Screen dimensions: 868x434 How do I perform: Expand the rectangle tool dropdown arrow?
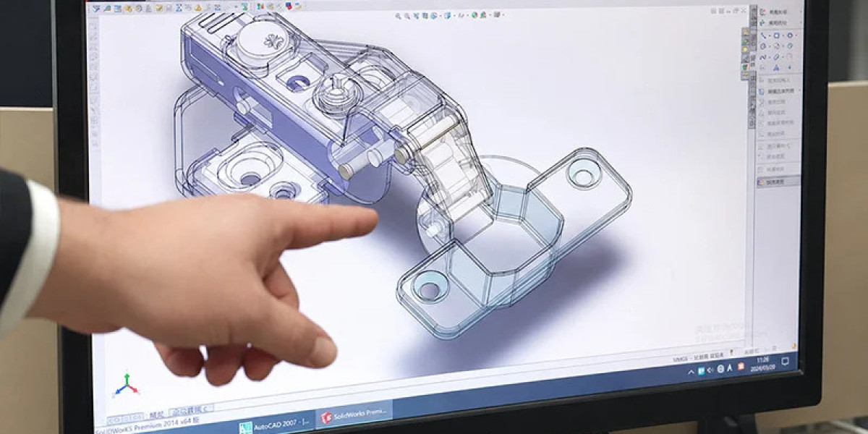coord(783,35)
